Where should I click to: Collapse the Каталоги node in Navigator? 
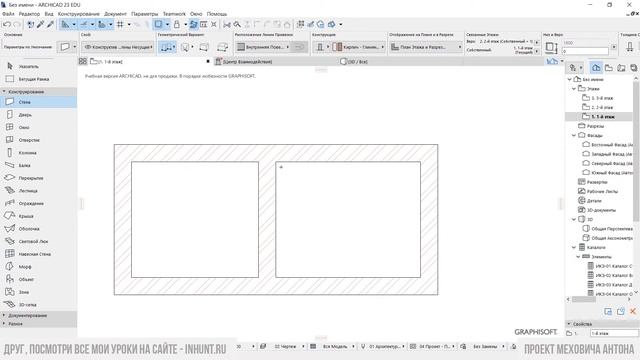tap(574, 247)
